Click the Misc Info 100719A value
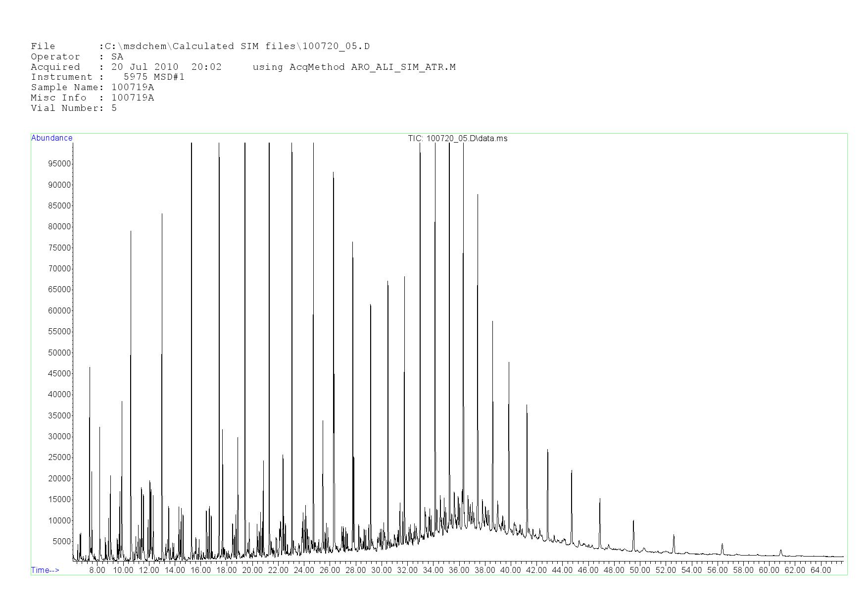Image resolution: width=868 pixels, height=614 pixels. tap(133, 98)
